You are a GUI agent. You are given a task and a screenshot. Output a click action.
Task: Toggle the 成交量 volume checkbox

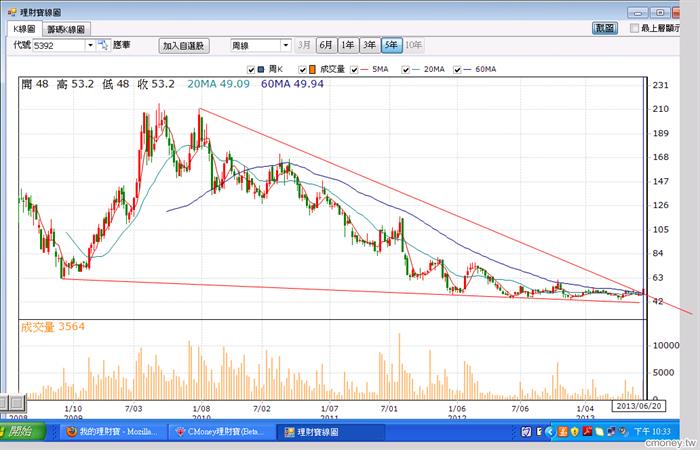(302, 70)
